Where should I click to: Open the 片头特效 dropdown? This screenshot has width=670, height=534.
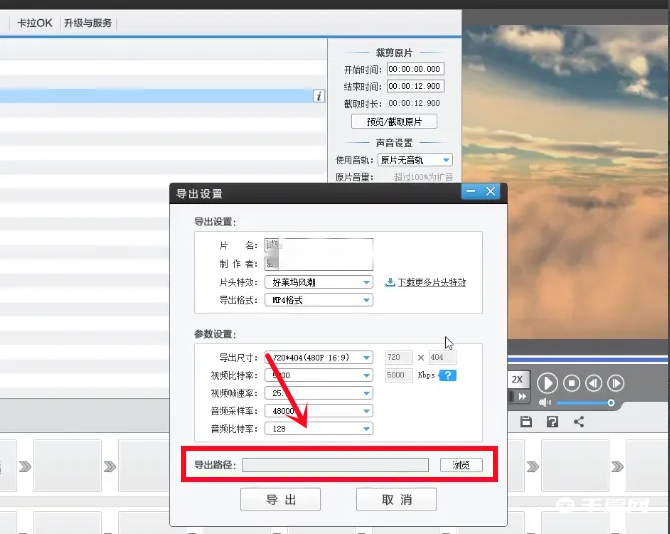pos(319,282)
